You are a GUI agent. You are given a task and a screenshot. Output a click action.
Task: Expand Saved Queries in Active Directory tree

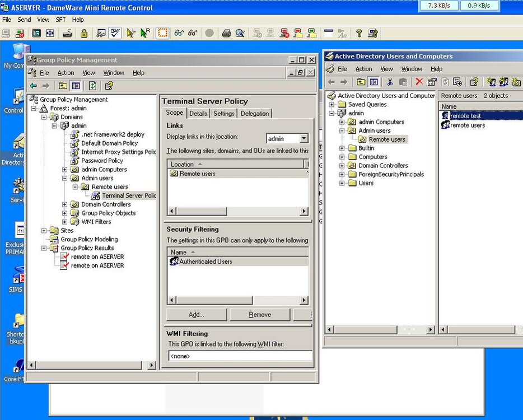[331, 104]
